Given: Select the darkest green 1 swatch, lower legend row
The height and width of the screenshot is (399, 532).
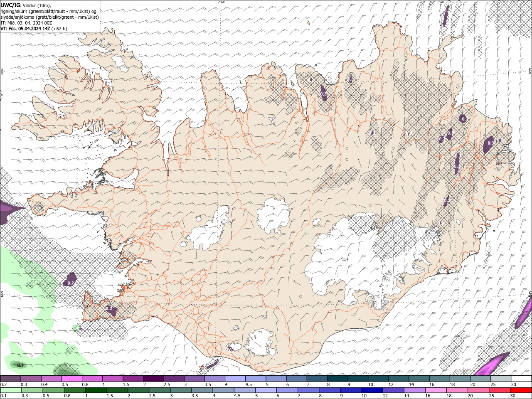Looking at the screenshot, I should coord(96,390).
